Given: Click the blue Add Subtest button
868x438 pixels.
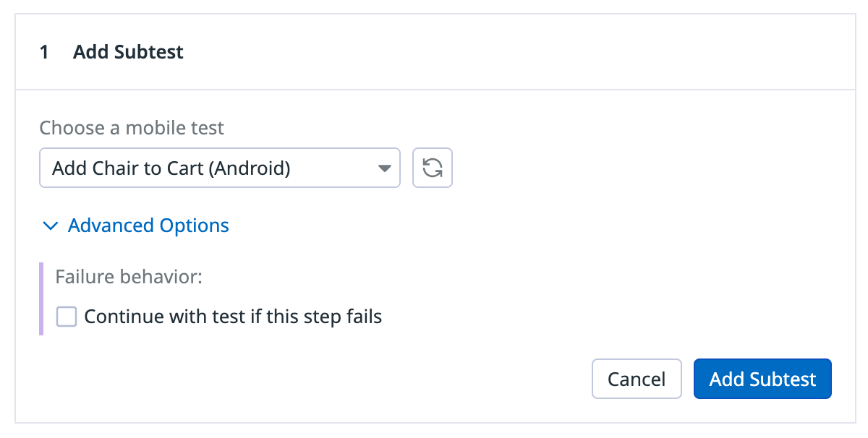Looking at the screenshot, I should pos(762,379).
